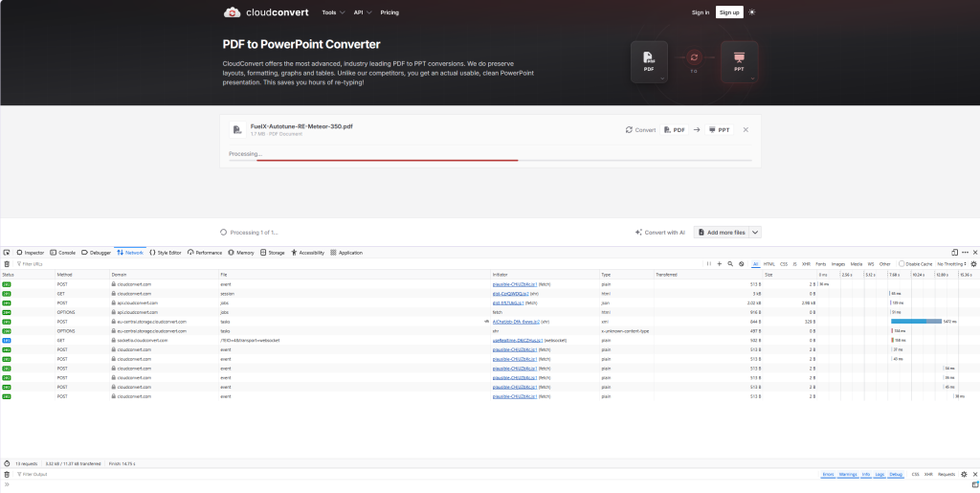The image size is (980, 493).
Task: Open console settings gear
Action: (965, 474)
